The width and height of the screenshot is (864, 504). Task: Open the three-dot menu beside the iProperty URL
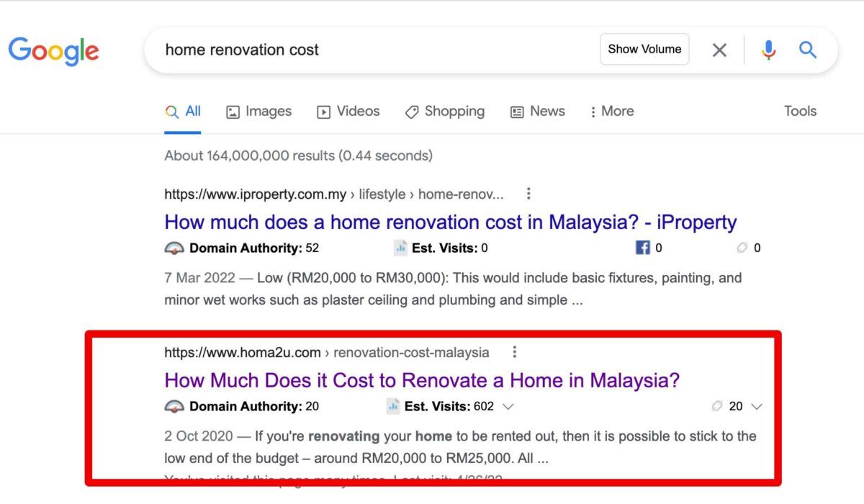[528, 194]
